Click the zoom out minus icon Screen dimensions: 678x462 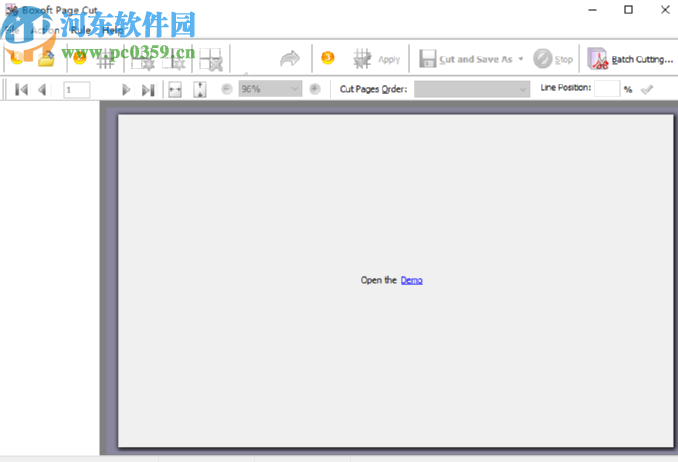tap(227, 89)
